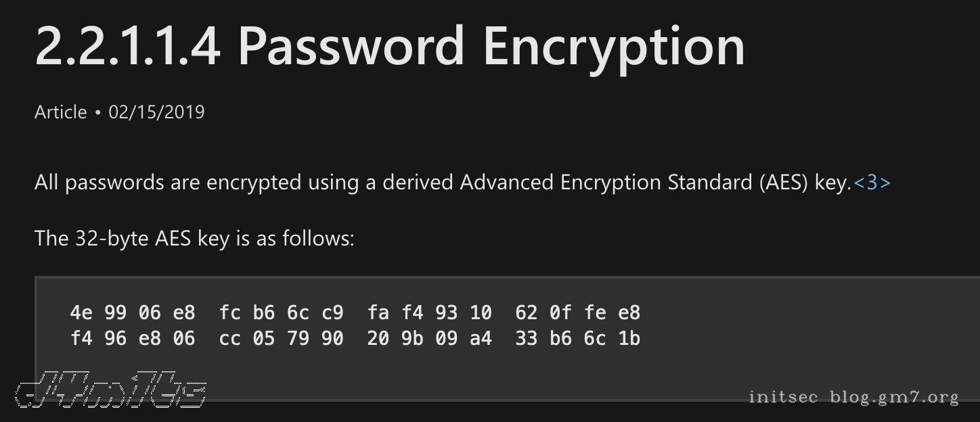Click the hex group cc 05 79 90

[x=281, y=338]
